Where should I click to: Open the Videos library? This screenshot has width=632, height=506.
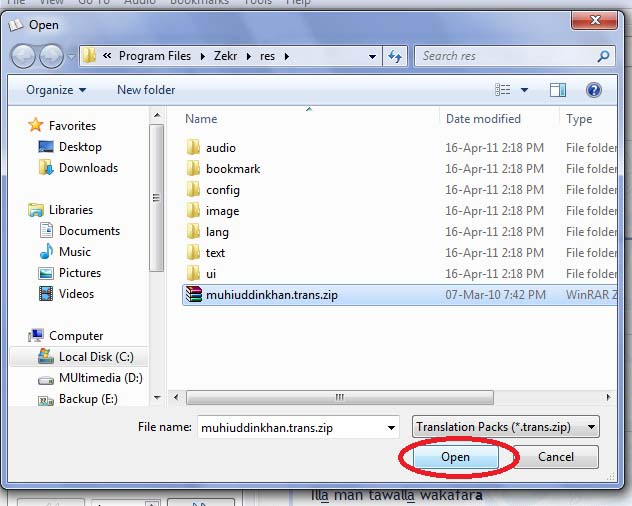(x=66, y=294)
